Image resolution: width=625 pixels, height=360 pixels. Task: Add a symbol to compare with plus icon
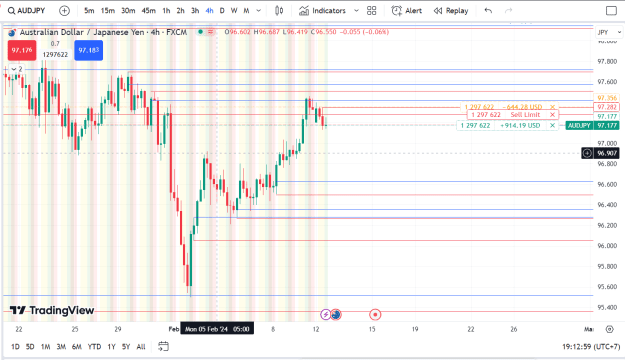coord(64,11)
